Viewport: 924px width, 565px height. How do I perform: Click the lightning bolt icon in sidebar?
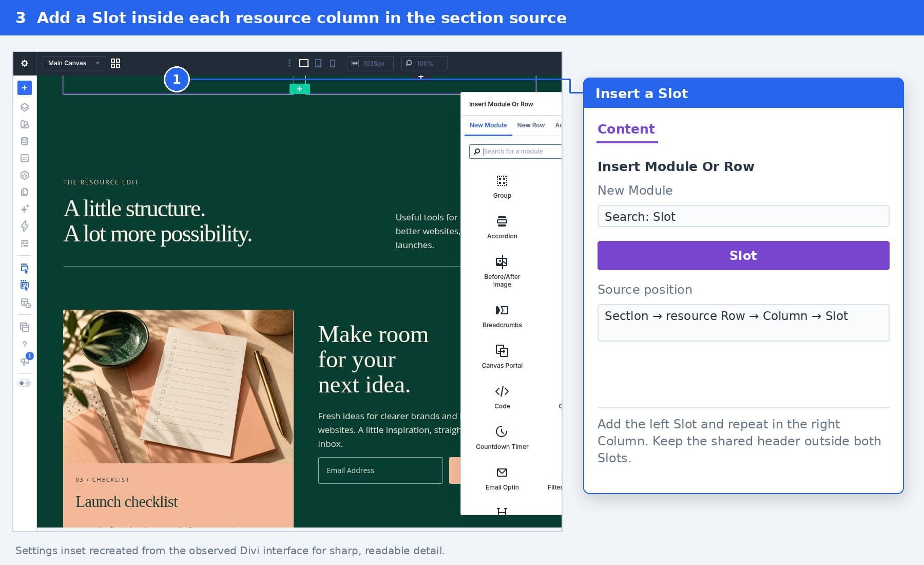25,226
